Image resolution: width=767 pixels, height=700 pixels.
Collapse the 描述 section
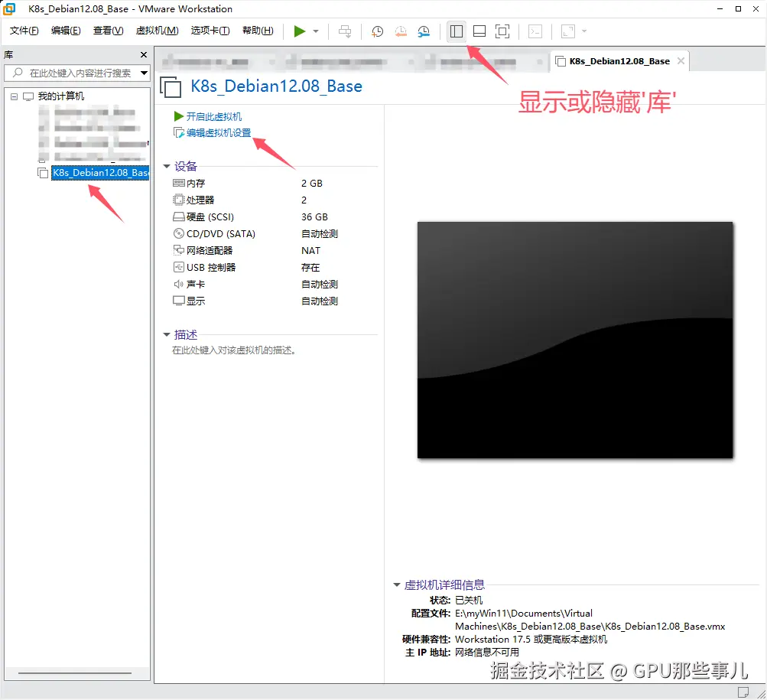(166, 335)
